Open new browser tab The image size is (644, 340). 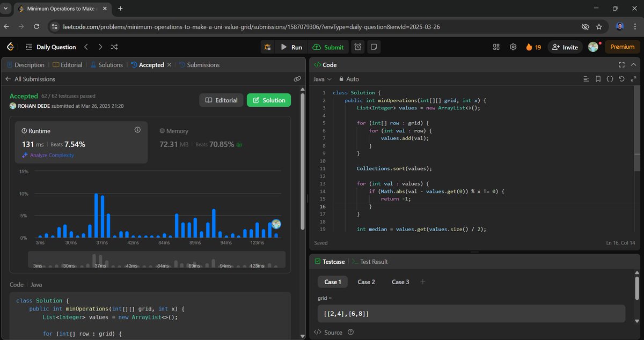pyautogui.click(x=120, y=9)
